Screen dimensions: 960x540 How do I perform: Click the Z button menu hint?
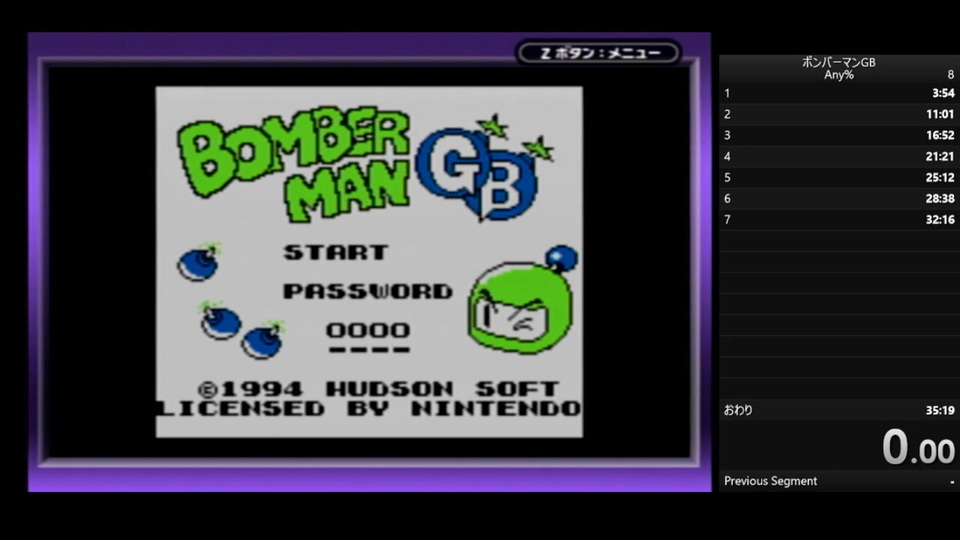click(x=599, y=53)
